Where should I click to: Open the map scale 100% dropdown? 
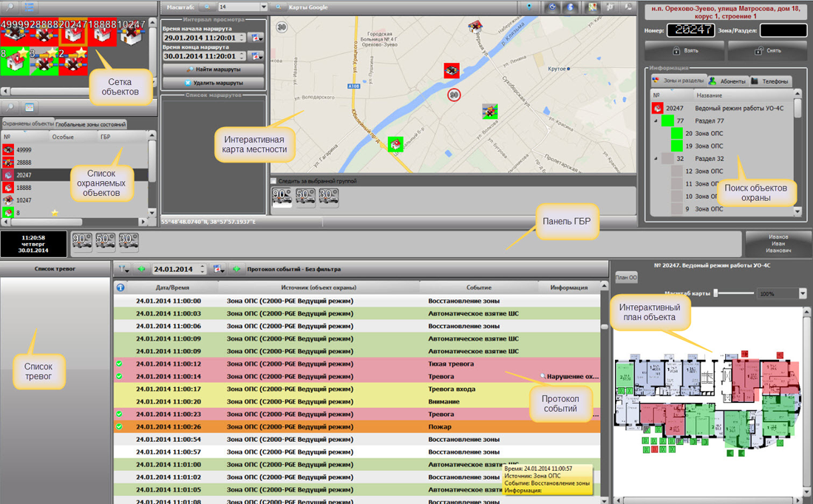pyautogui.click(x=803, y=293)
